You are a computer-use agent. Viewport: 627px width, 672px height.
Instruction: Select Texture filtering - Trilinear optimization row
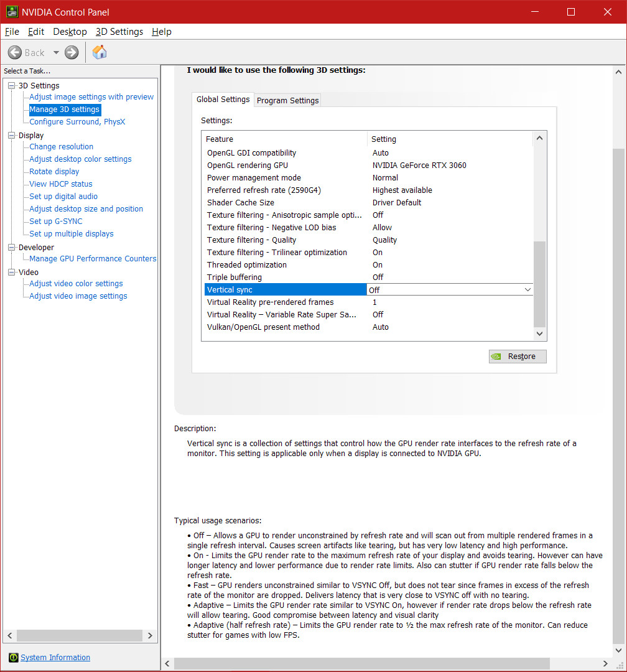369,253
